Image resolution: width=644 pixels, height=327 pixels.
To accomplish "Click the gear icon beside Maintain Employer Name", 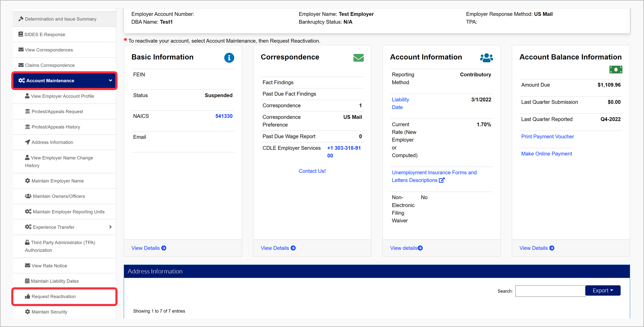I will click(x=27, y=181).
